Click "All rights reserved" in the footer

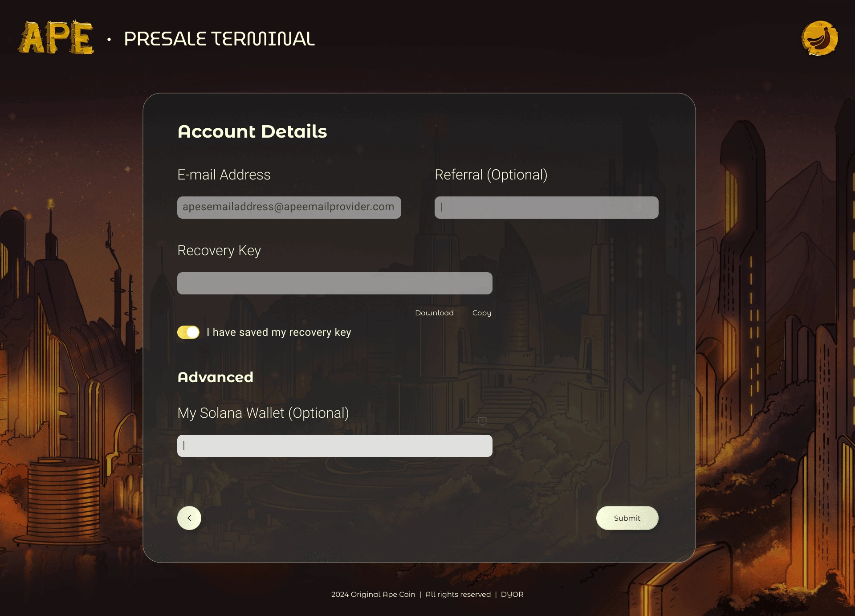point(458,595)
